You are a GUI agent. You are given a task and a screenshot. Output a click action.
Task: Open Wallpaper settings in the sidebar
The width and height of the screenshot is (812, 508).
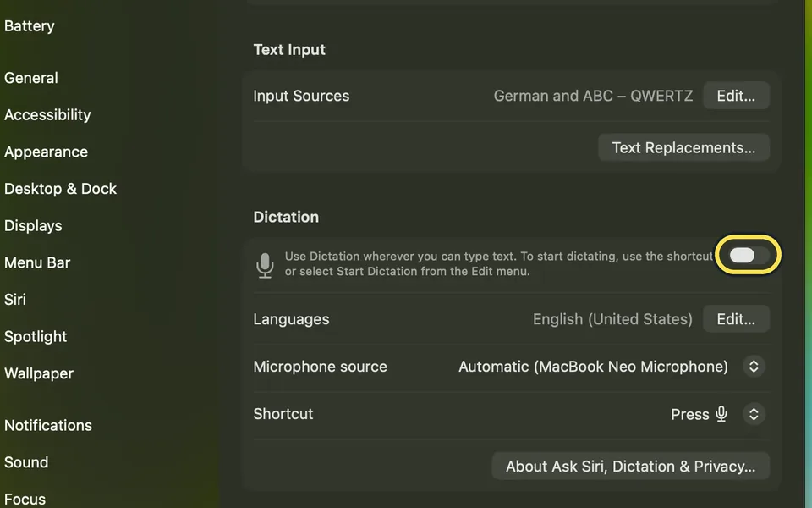point(39,373)
